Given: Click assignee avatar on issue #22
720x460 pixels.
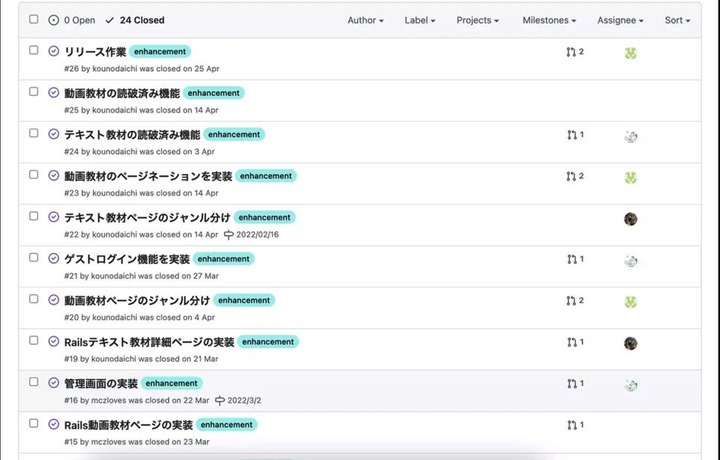Looking at the screenshot, I should tap(631, 219).
